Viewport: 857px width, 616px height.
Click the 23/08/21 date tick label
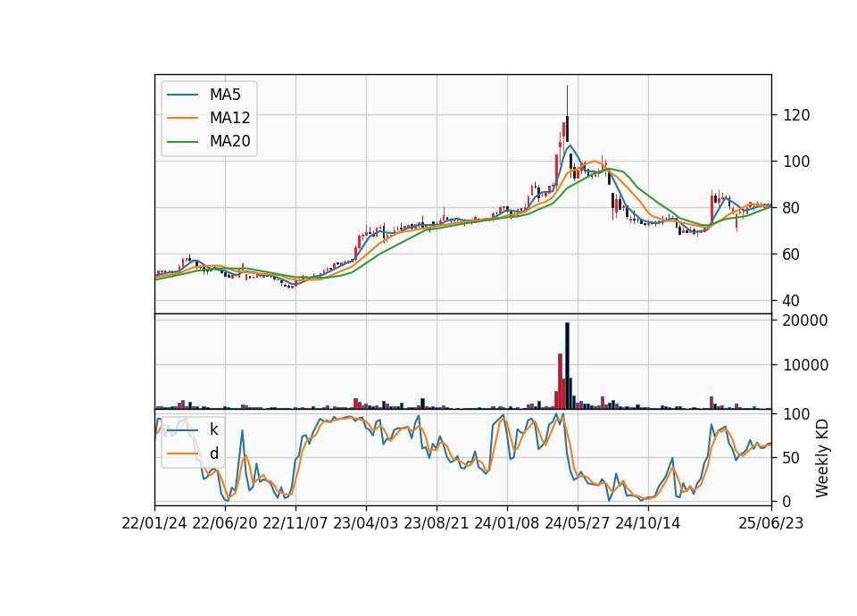coord(437,523)
